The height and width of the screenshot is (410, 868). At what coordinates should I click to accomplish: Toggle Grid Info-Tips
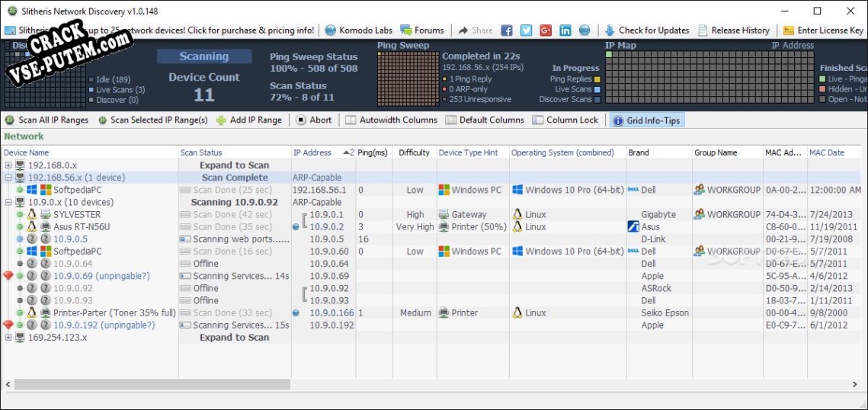click(647, 120)
